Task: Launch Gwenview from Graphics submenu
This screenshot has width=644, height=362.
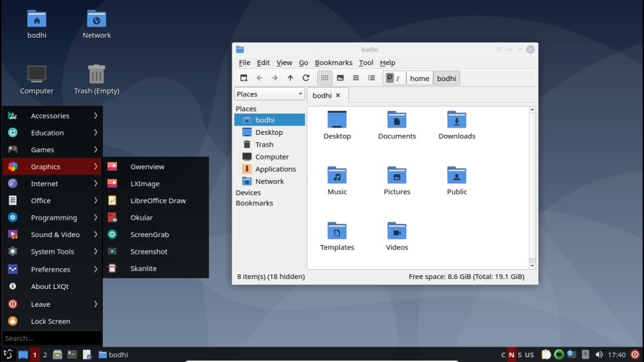Action: pyautogui.click(x=155, y=167)
